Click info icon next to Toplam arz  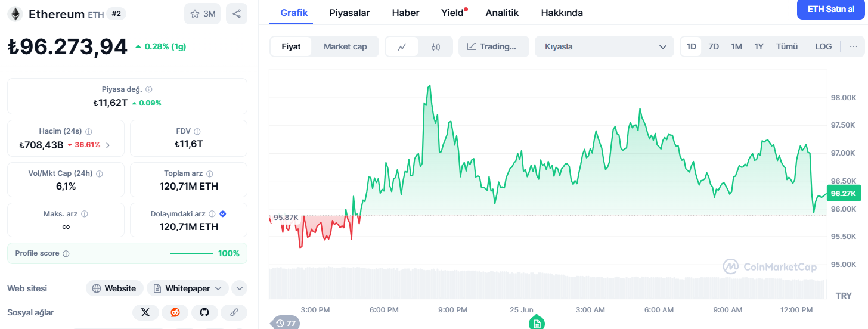coord(210,173)
